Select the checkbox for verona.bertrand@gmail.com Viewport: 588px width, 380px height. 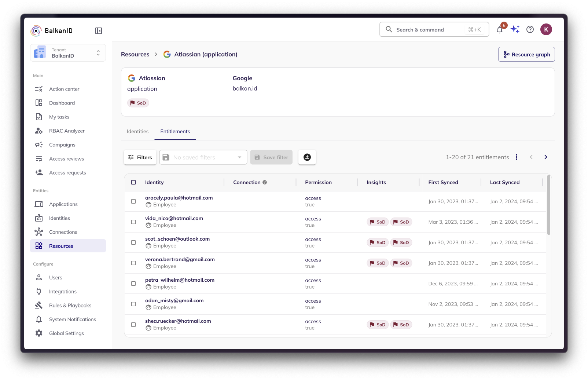point(133,263)
